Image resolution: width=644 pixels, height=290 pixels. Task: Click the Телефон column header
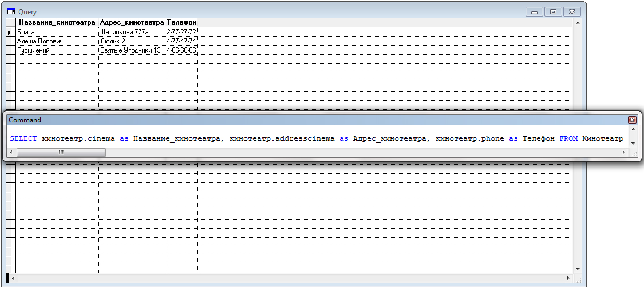[x=181, y=22]
